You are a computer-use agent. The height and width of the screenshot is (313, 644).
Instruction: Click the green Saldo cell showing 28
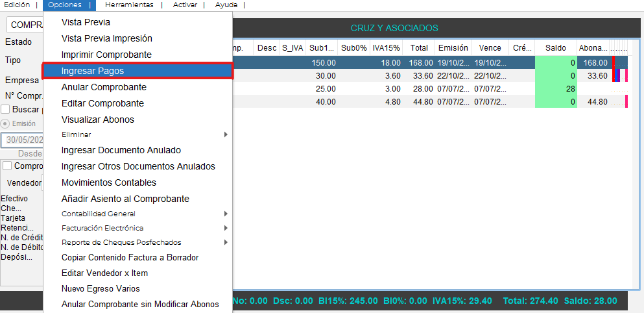coord(555,88)
